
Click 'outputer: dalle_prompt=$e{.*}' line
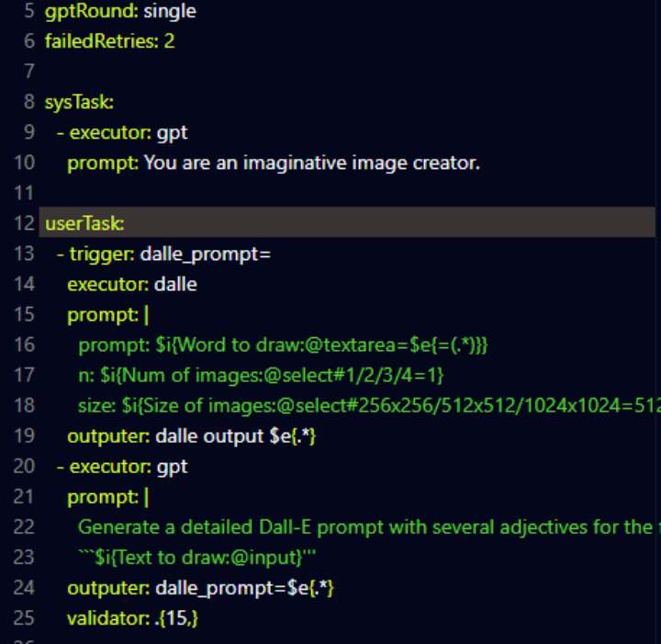pyautogui.click(x=200, y=588)
